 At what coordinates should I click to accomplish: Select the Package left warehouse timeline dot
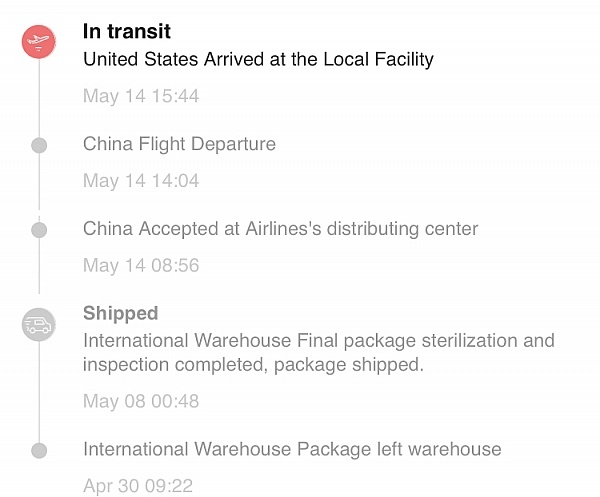(39, 451)
